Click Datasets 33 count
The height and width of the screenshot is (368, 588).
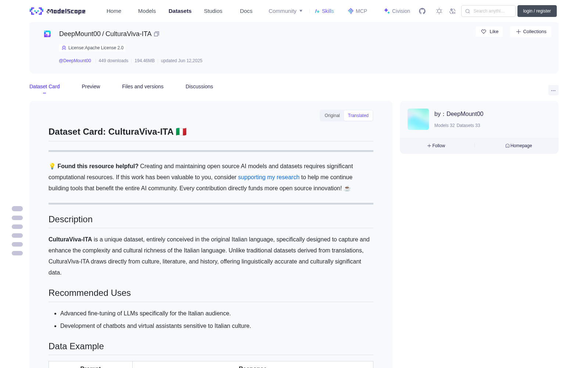(468, 125)
